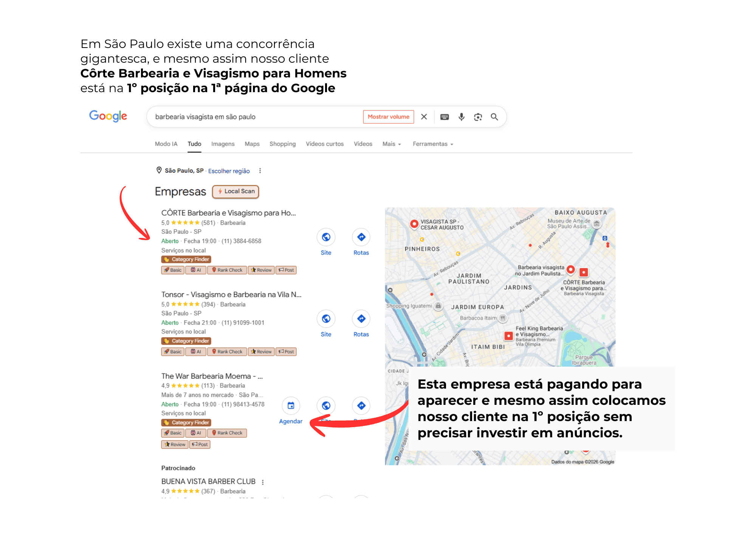Click Rank Check under The War Barbearia
756x534 pixels.
click(x=227, y=433)
